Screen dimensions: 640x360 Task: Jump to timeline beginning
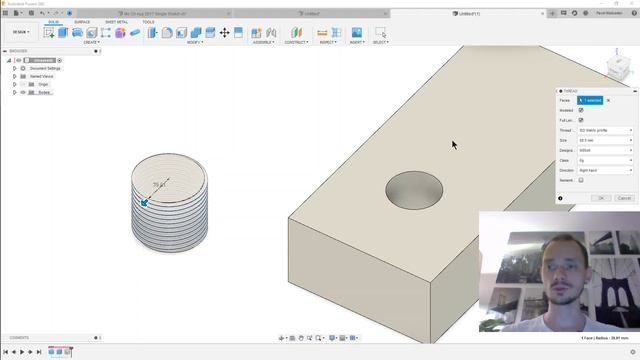(5, 352)
